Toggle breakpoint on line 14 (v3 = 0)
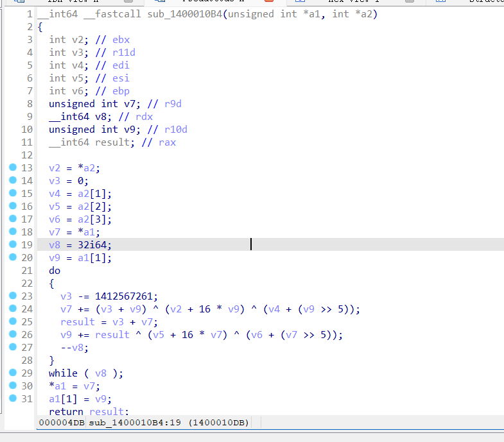The image size is (504, 442). point(13,180)
